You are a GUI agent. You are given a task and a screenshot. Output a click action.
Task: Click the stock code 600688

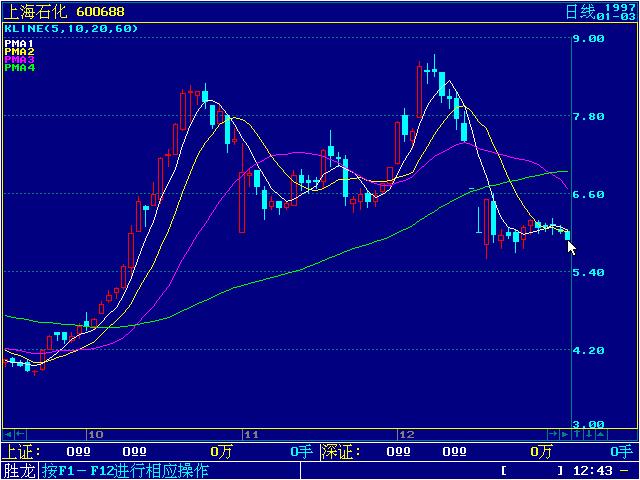(x=101, y=11)
